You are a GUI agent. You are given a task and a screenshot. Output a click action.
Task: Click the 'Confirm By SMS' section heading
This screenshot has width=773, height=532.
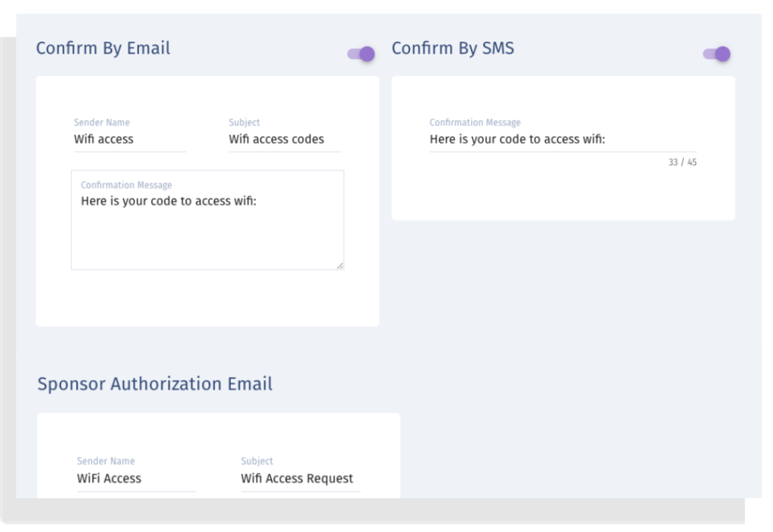(x=452, y=48)
